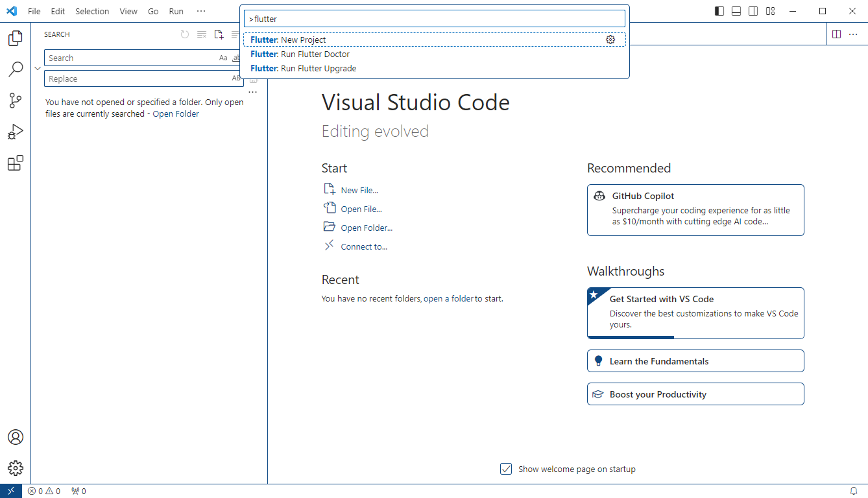
Task: Open the Source Control view
Action: coord(15,101)
